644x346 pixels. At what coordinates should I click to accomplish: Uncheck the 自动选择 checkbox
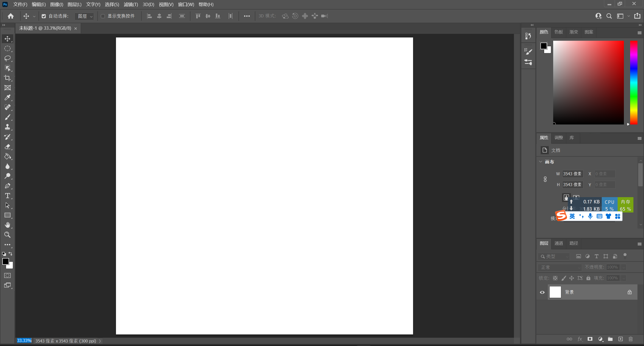tap(44, 16)
